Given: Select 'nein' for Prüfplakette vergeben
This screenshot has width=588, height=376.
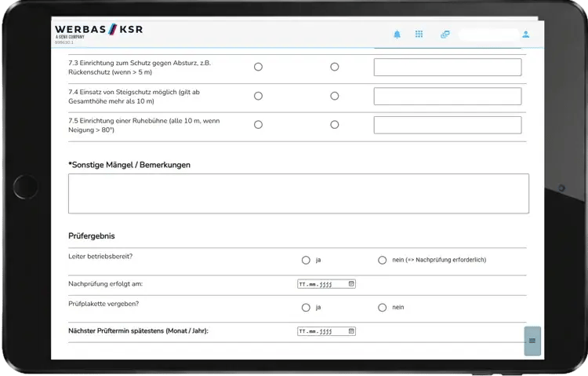Looking at the screenshot, I should coord(383,308).
